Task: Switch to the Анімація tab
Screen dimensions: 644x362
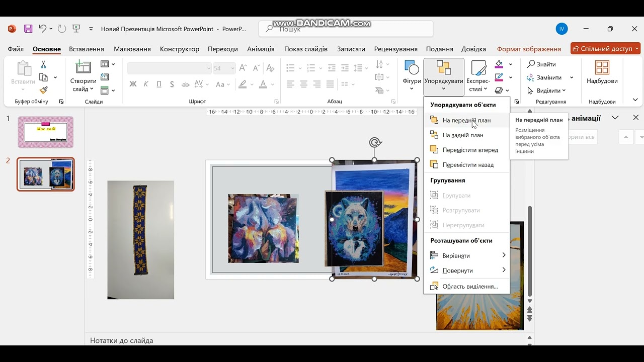Action: (x=261, y=49)
